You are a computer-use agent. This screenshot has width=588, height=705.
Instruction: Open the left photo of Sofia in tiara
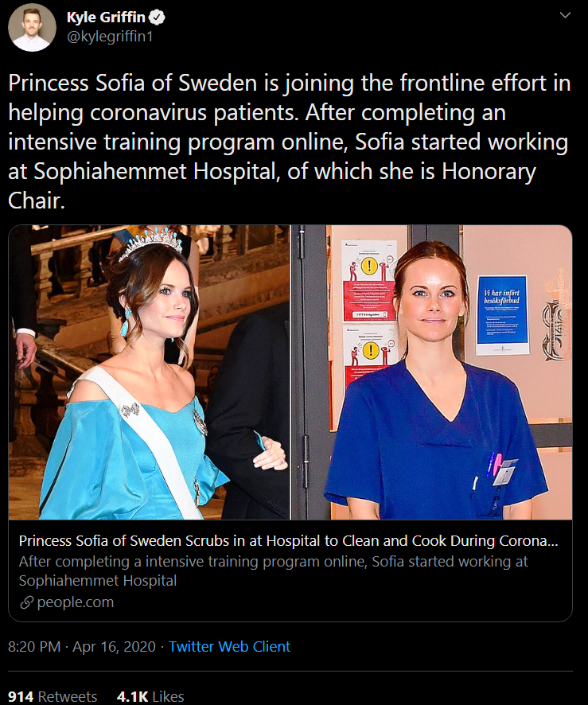tap(149, 372)
